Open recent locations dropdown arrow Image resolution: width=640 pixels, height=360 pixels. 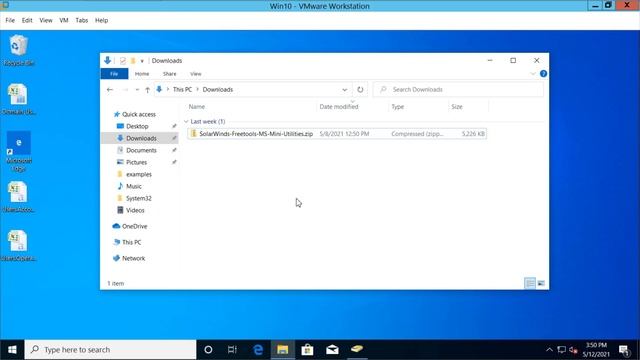[137, 90]
